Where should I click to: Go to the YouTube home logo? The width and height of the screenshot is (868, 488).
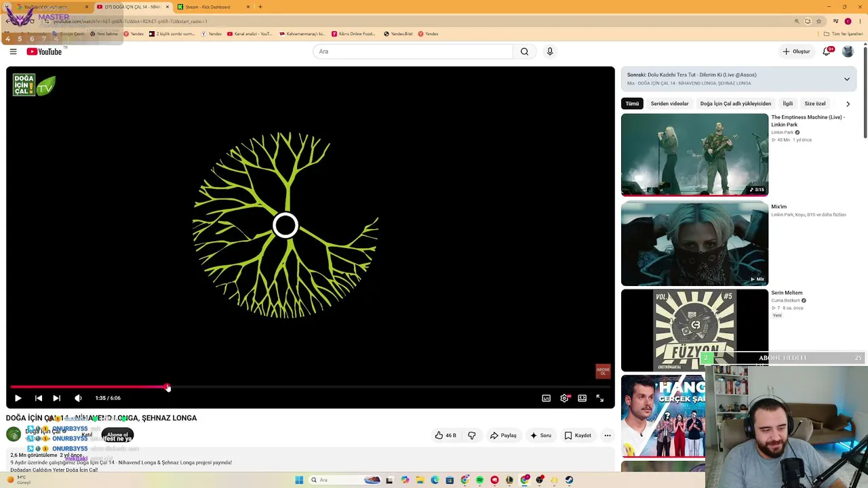coord(44,52)
